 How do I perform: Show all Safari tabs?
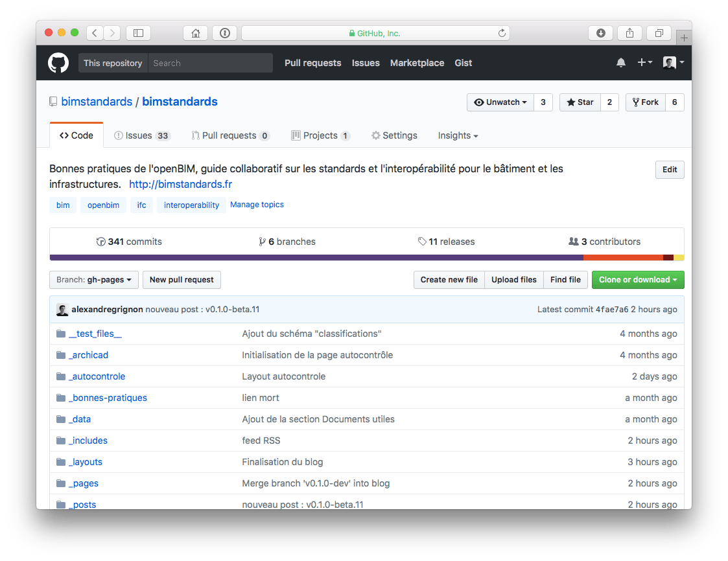pos(659,33)
